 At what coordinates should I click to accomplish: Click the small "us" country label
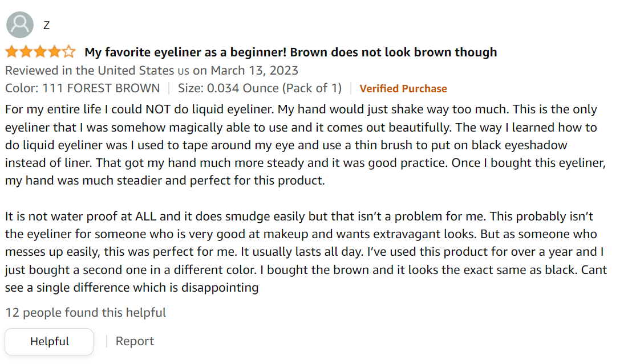[x=183, y=71]
